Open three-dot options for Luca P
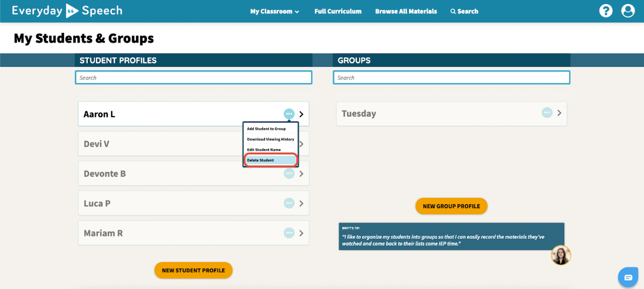 click(x=289, y=203)
